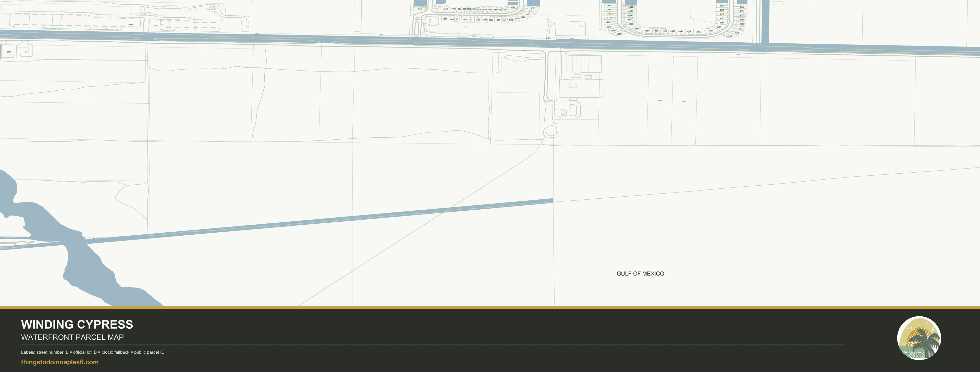The height and width of the screenshot is (372, 980).
Task: Pick parcel 4617 inside the loop
Action: pyautogui.click(x=722, y=22)
